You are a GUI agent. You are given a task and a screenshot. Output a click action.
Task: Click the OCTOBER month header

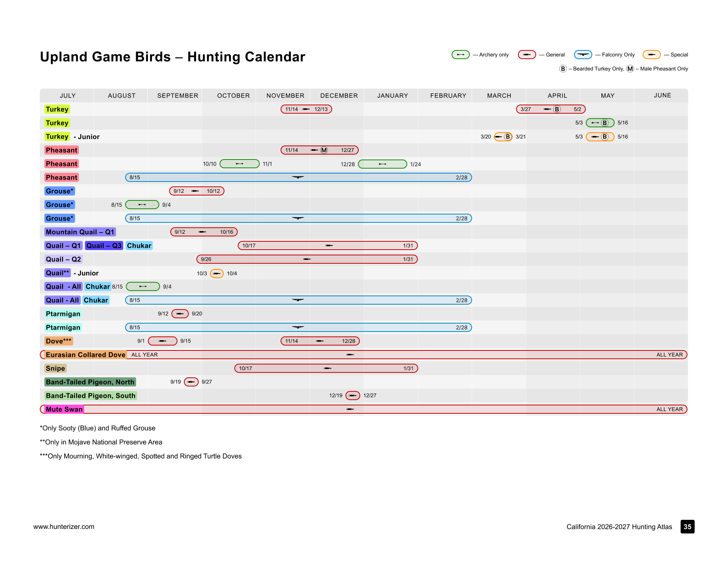coord(234,95)
